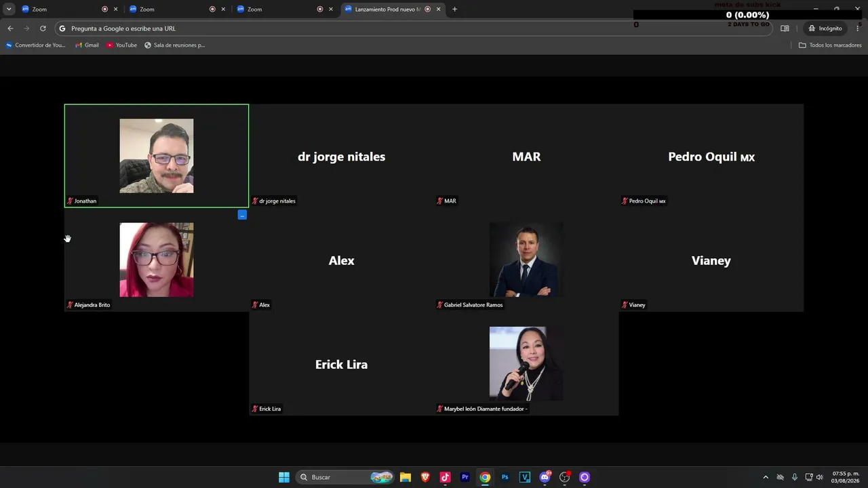This screenshot has height=488, width=868.
Task: Focus the Google address bar
Action: point(414,28)
